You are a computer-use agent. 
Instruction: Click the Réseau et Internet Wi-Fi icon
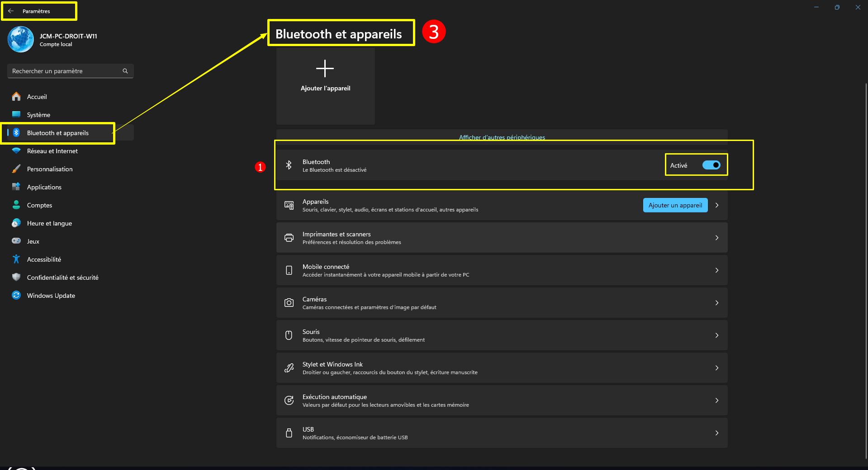[x=16, y=151]
